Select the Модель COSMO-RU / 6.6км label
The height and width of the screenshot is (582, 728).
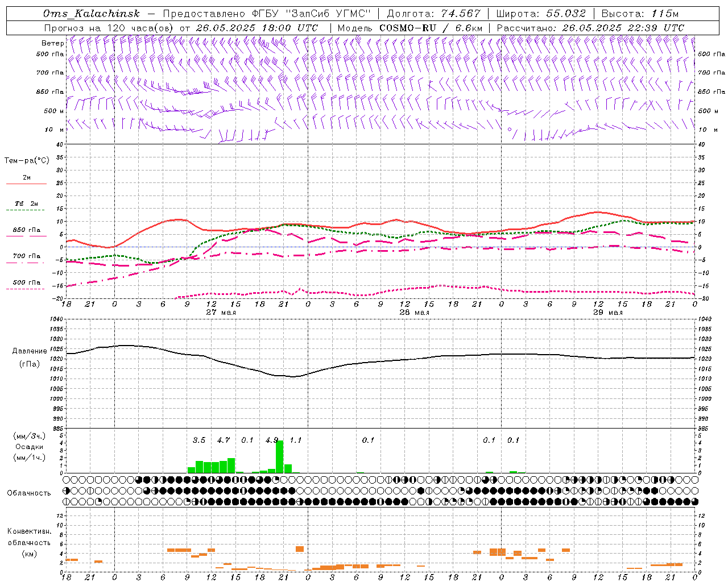click(410, 28)
